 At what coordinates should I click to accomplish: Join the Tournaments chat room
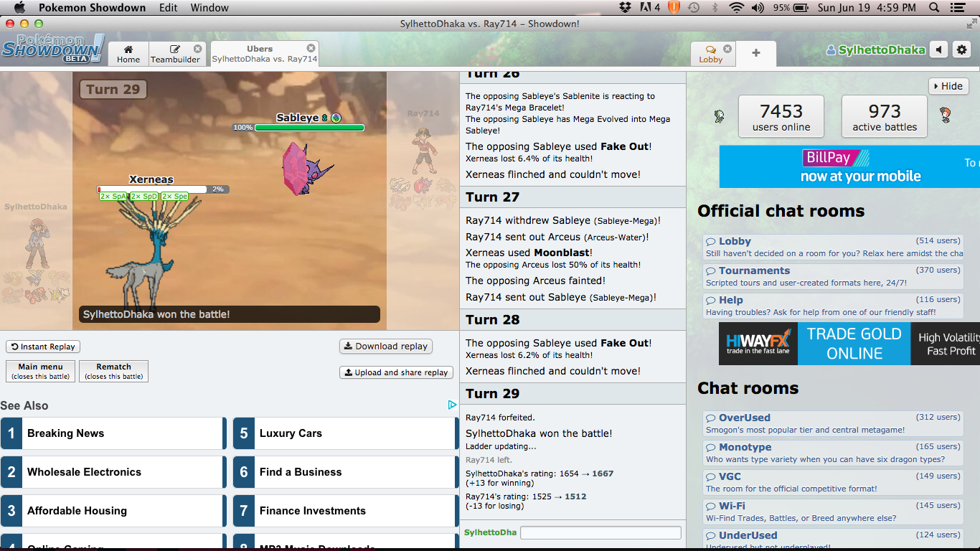pyautogui.click(x=833, y=276)
